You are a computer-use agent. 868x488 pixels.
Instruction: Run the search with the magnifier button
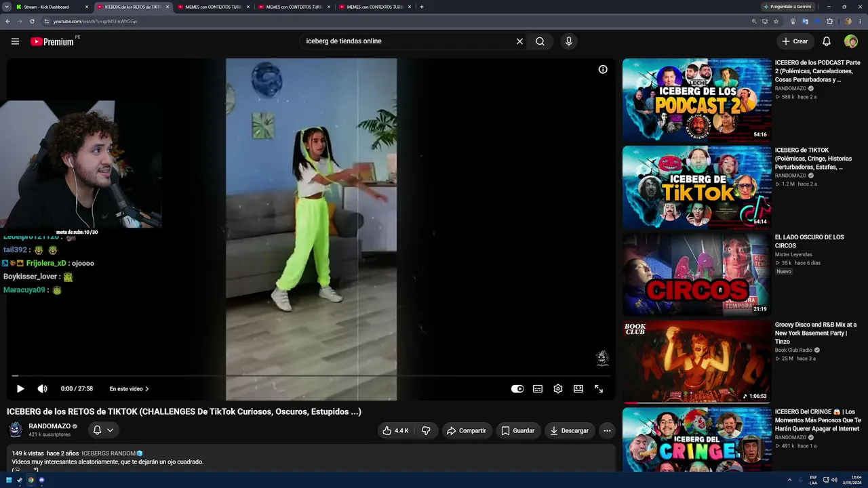coord(540,41)
